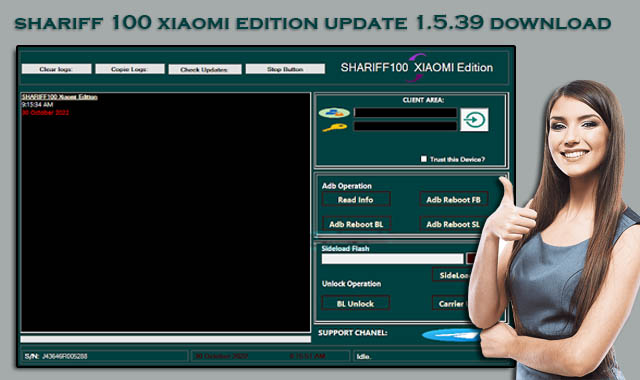Screen dimensions: 640x380
Task: Click the Carrier unlock button
Action: [450, 303]
